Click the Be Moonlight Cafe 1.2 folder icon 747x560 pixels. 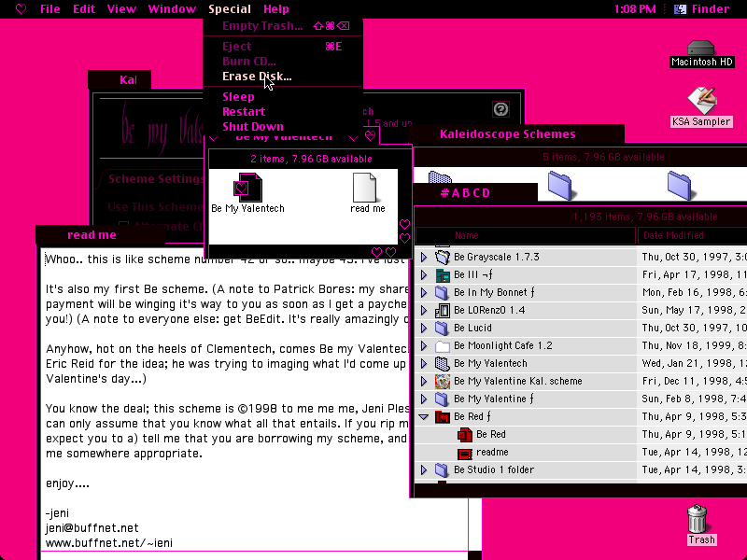coord(443,345)
